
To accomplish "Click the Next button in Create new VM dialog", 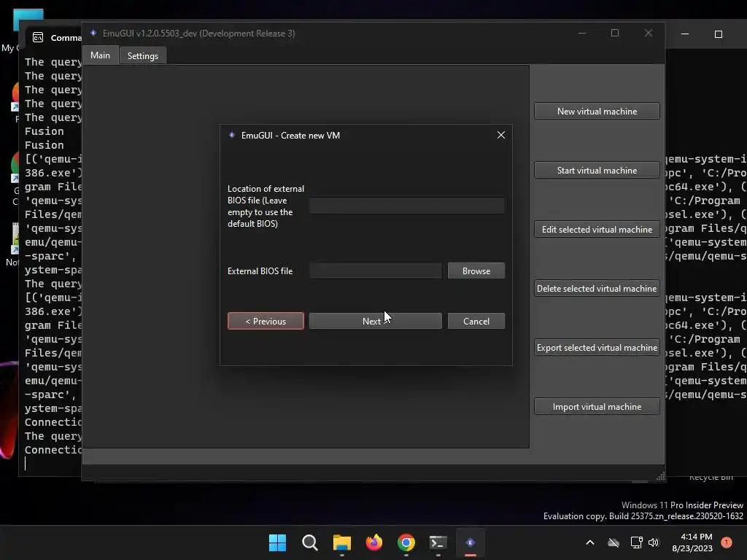I will click(376, 321).
